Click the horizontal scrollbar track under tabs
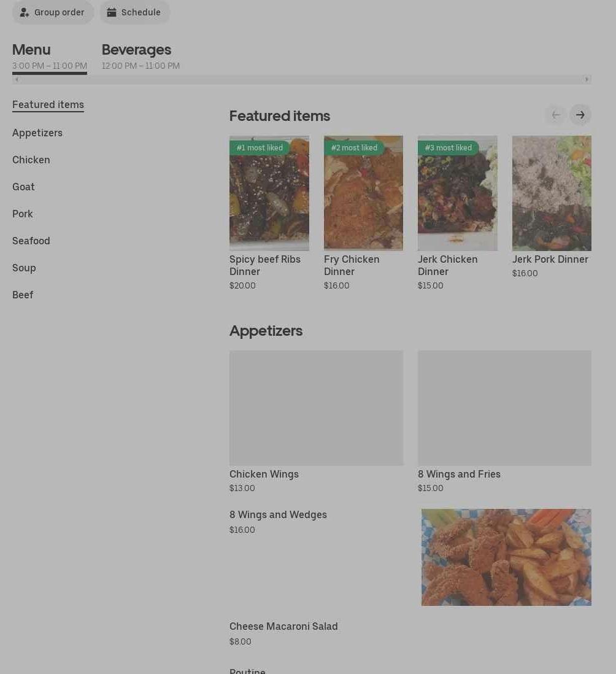This screenshot has height=674, width=616. pyautogui.click(x=301, y=79)
